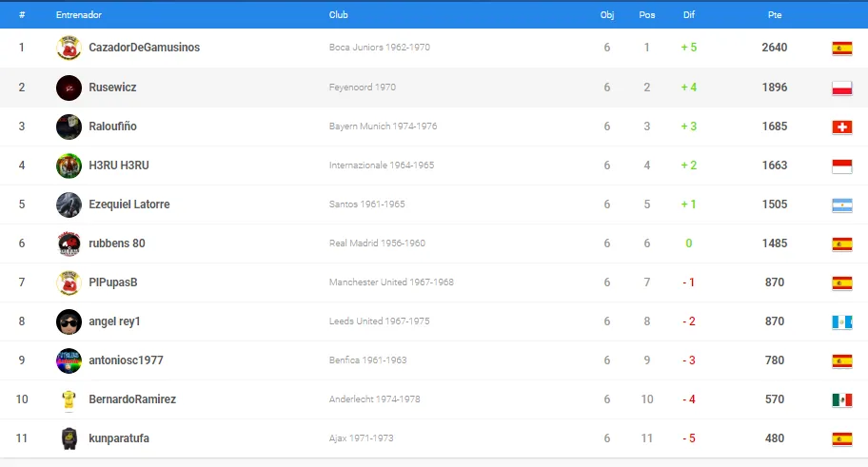Open Rusewicz profile name
This screenshot has width=868, height=467.
coord(112,87)
